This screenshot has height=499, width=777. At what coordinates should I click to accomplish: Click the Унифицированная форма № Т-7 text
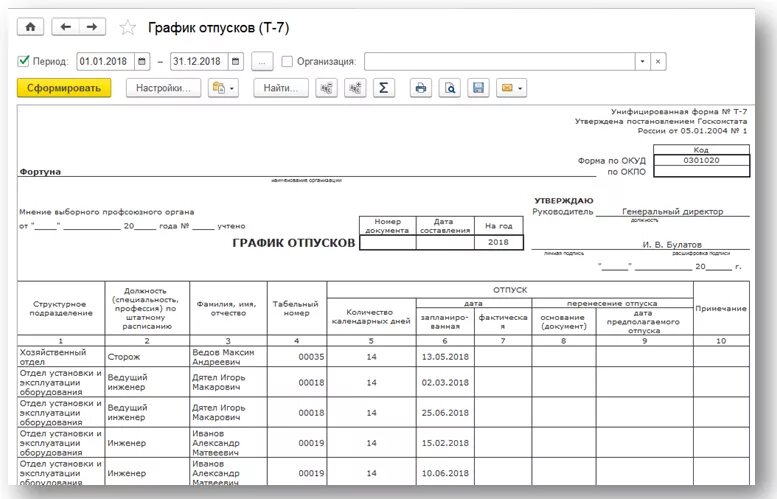tap(678, 111)
